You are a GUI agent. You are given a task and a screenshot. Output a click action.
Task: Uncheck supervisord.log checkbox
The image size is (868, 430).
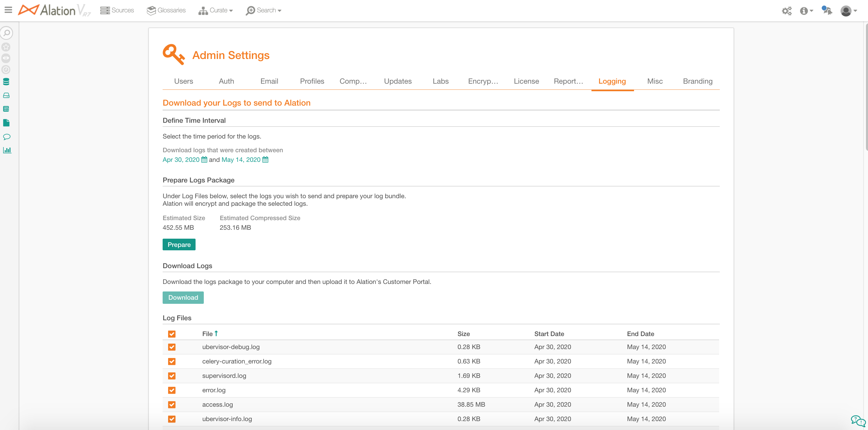coord(172,376)
